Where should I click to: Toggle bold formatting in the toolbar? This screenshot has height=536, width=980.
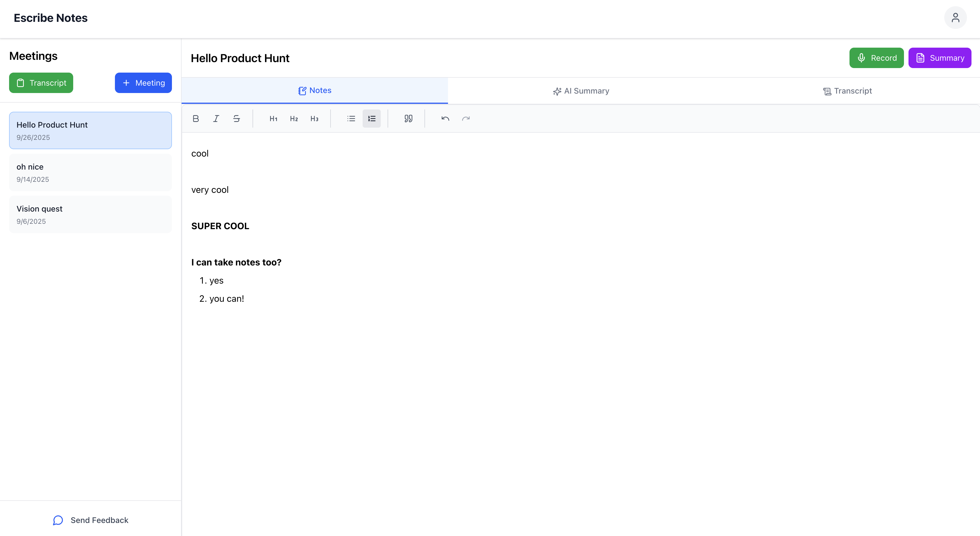(x=195, y=119)
